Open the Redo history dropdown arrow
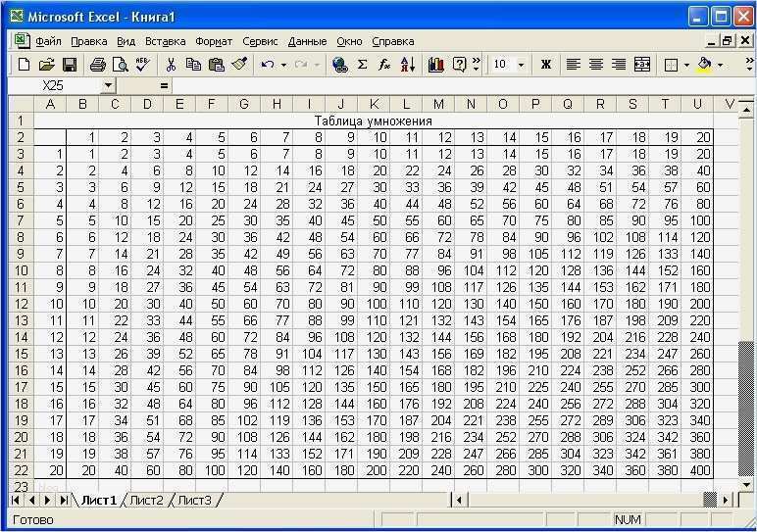Image resolution: width=757 pixels, height=532 pixels. 317,65
